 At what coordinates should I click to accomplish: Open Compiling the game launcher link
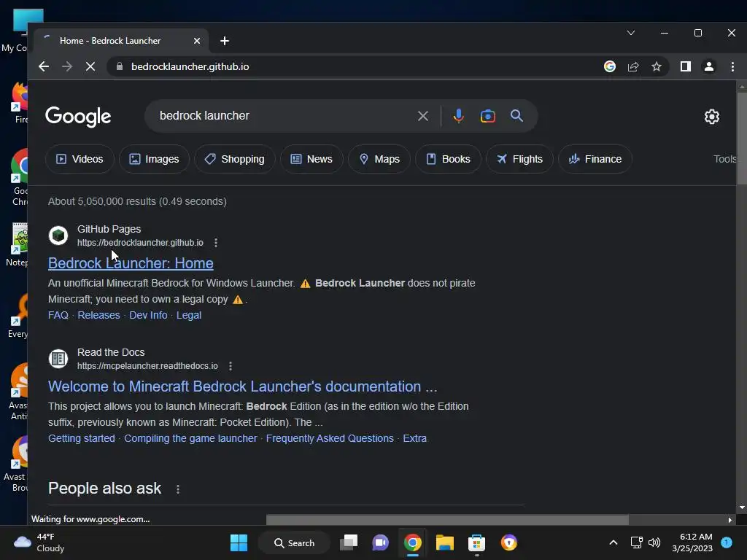coord(190,438)
